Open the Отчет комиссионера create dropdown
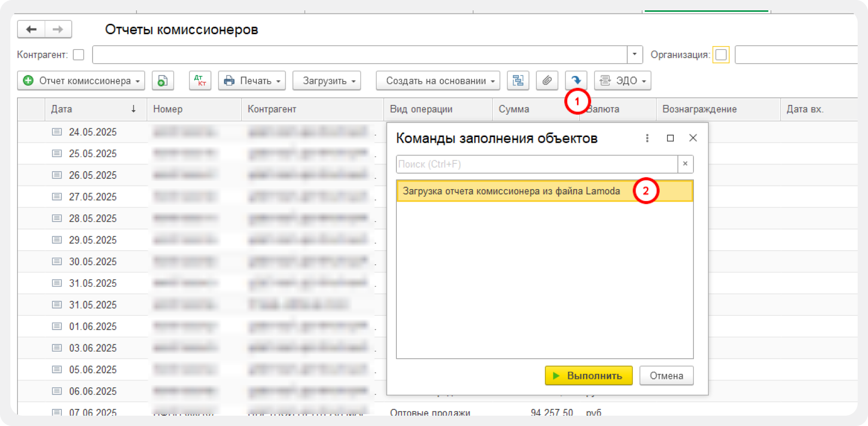This screenshot has width=868, height=426. tap(81, 81)
